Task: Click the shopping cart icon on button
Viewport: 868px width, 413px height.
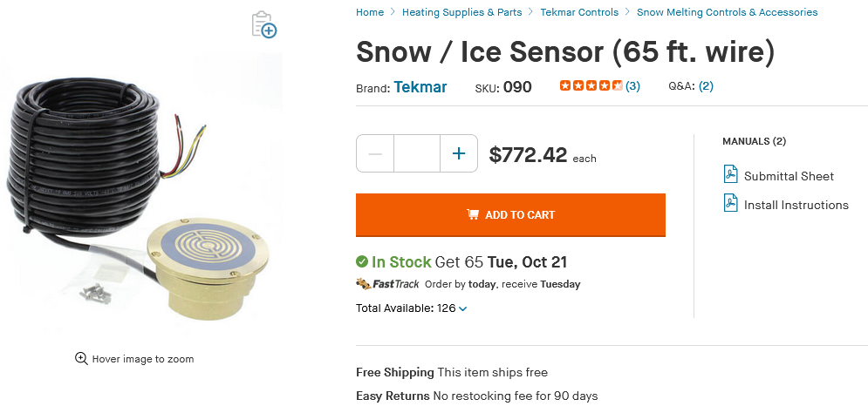Action: click(472, 214)
